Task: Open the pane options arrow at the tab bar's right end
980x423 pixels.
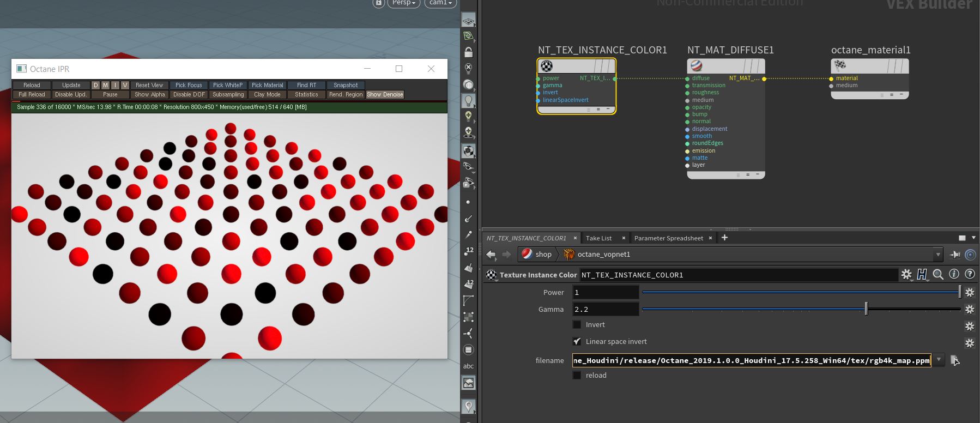Action: (x=973, y=238)
